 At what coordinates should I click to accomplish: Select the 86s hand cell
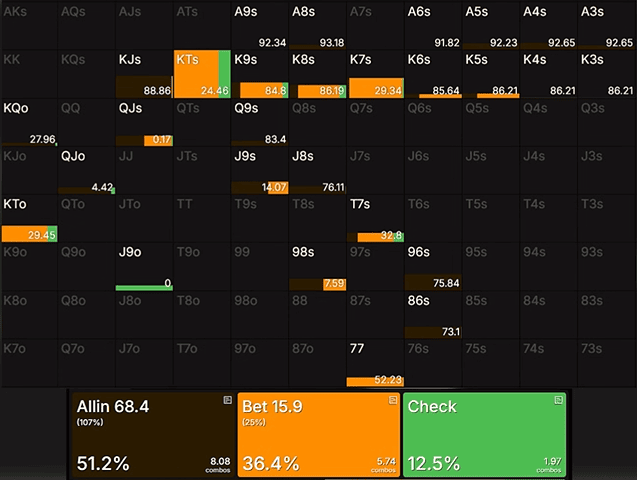433,314
